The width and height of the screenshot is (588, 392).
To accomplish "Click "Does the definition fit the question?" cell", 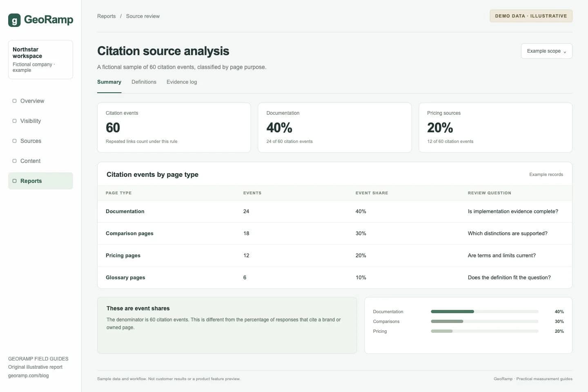I will [x=509, y=278].
